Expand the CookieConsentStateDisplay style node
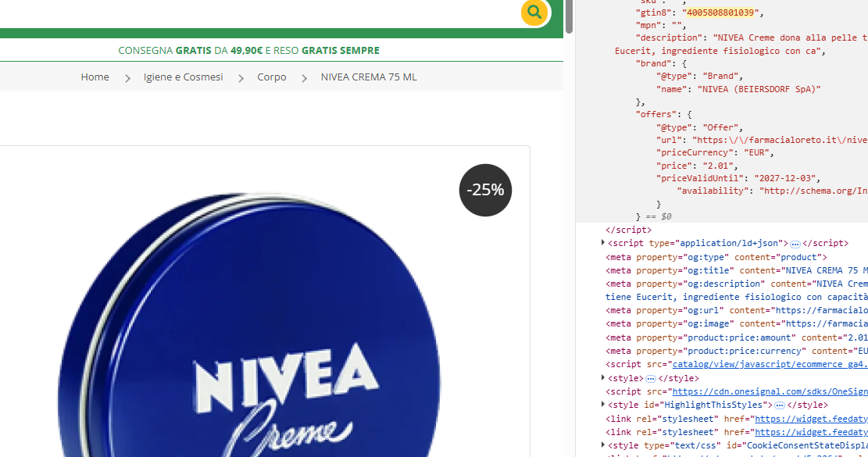 click(603, 445)
